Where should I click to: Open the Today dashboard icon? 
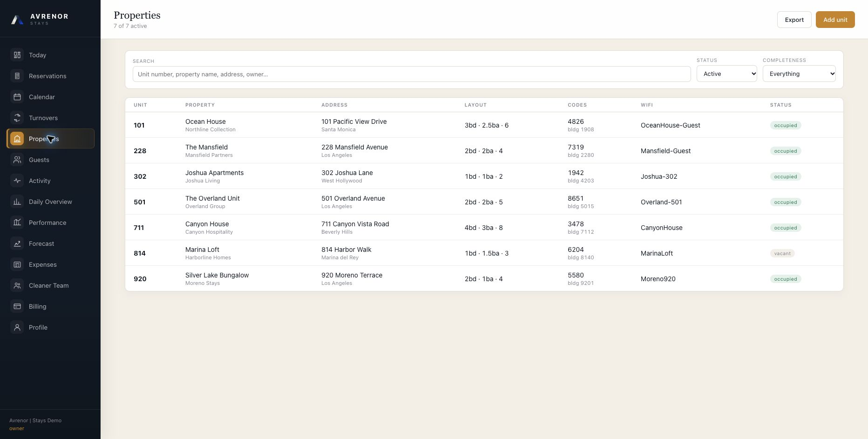coord(17,55)
